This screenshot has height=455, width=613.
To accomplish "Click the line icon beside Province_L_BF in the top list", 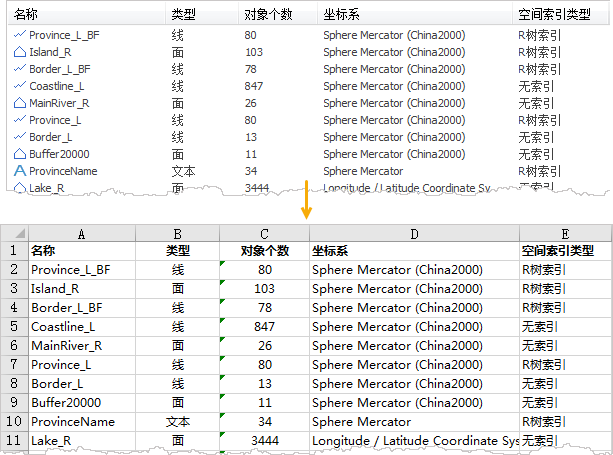I will [19, 34].
